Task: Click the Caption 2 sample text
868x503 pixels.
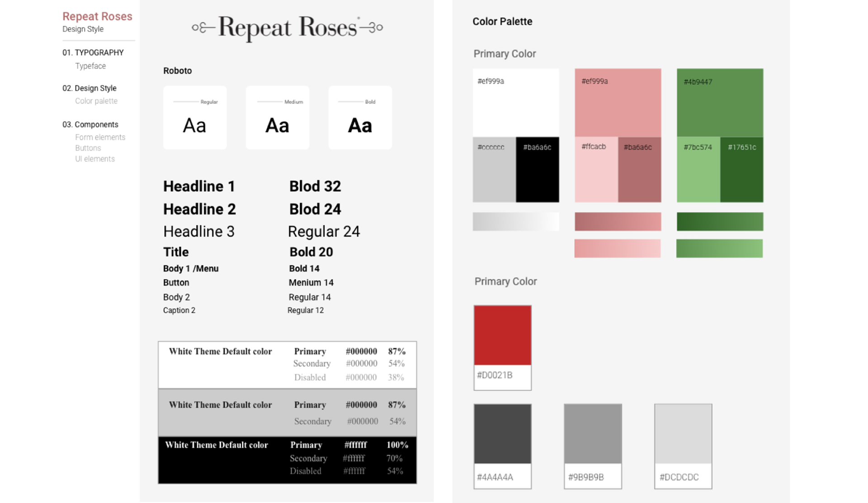Action: pyautogui.click(x=179, y=310)
